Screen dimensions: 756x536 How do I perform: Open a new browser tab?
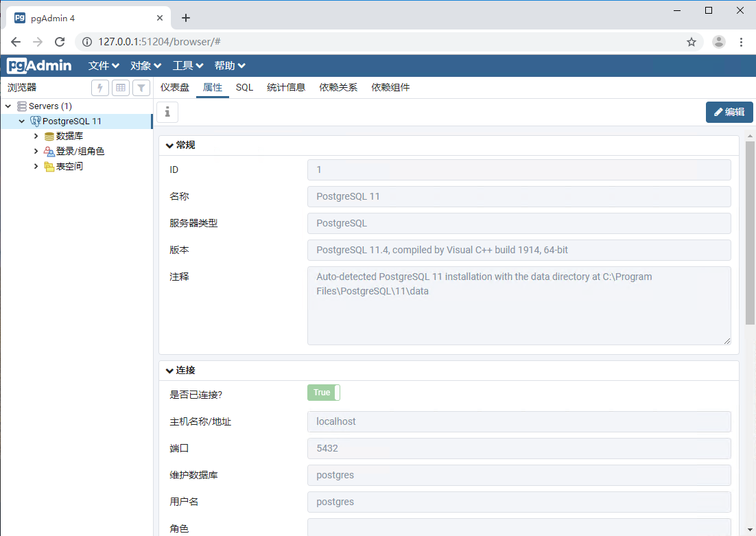click(x=186, y=19)
